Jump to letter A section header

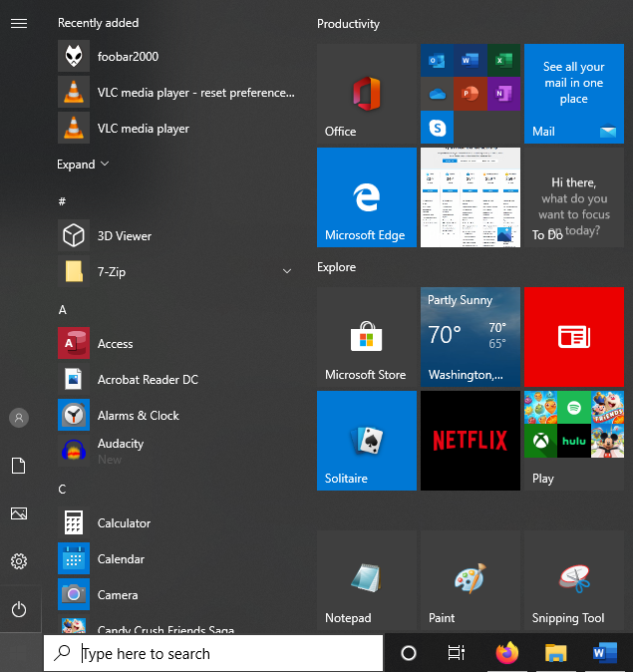[62, 310]
